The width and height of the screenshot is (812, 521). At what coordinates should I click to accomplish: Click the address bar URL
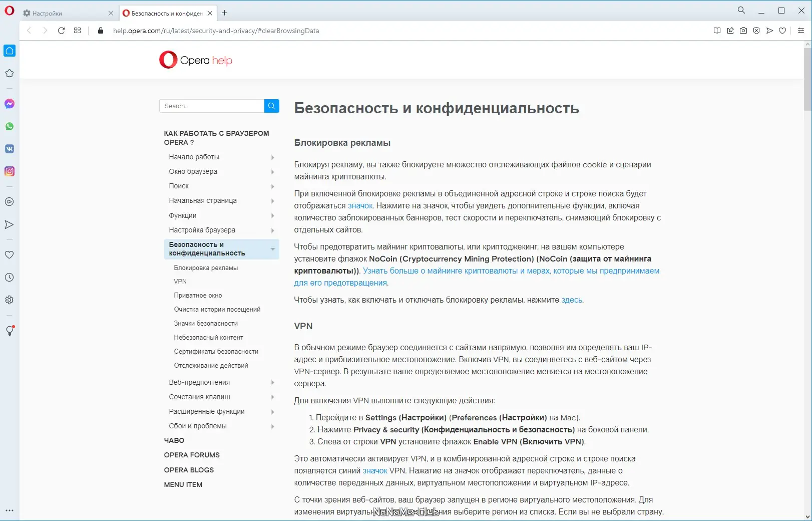(x=216, y=31)
